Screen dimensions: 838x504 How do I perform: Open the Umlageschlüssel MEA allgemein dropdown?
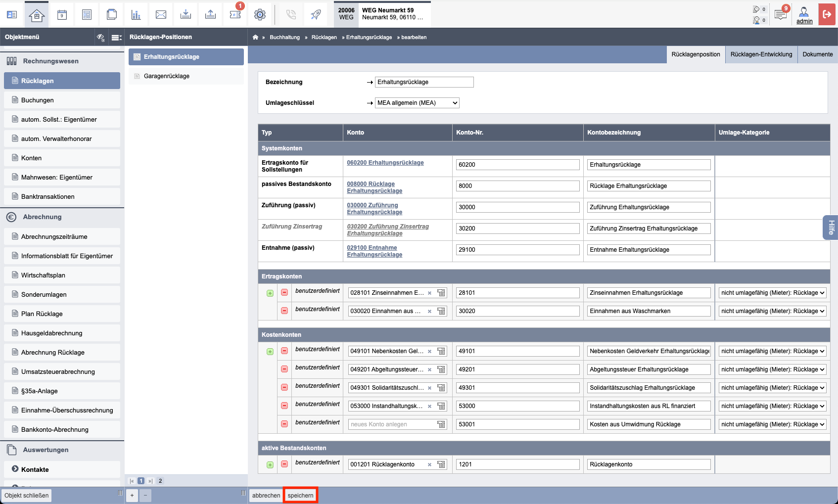click(x=417, y=103)
